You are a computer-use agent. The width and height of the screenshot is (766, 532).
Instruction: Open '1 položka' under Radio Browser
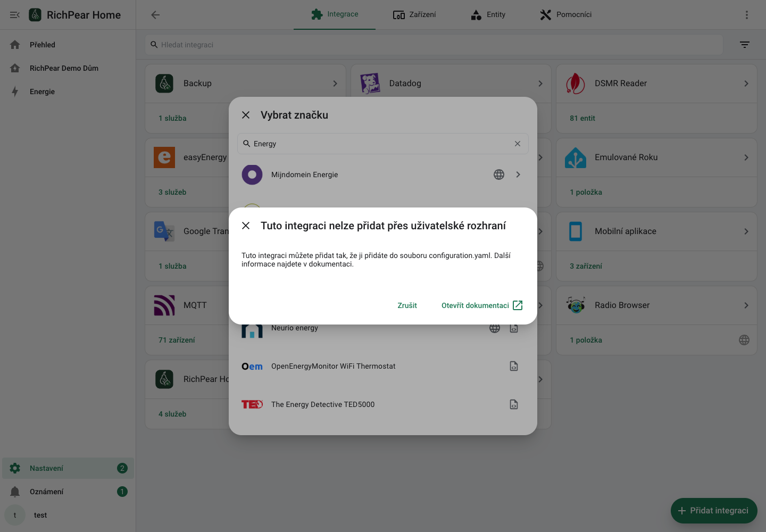pos(586,340)
